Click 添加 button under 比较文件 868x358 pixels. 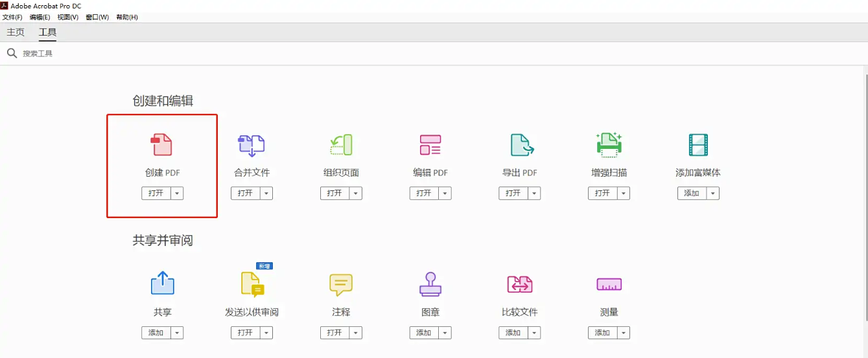[514, 333]
